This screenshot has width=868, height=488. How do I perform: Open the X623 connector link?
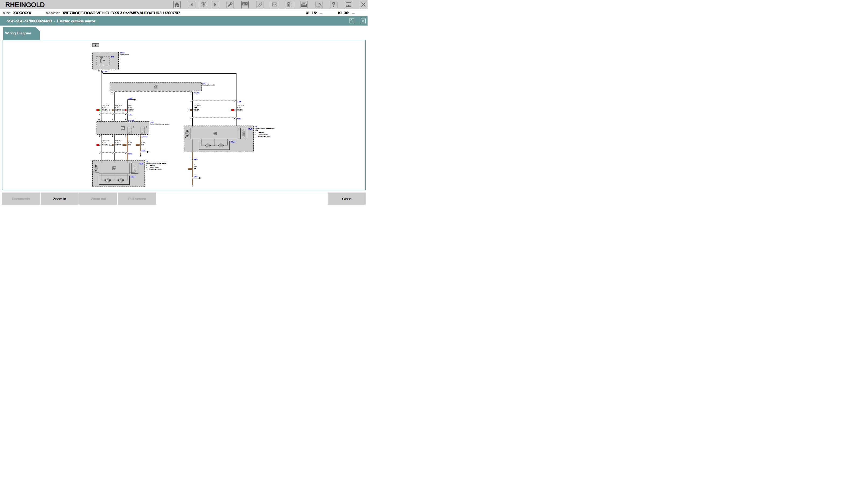tap(130, 154)
